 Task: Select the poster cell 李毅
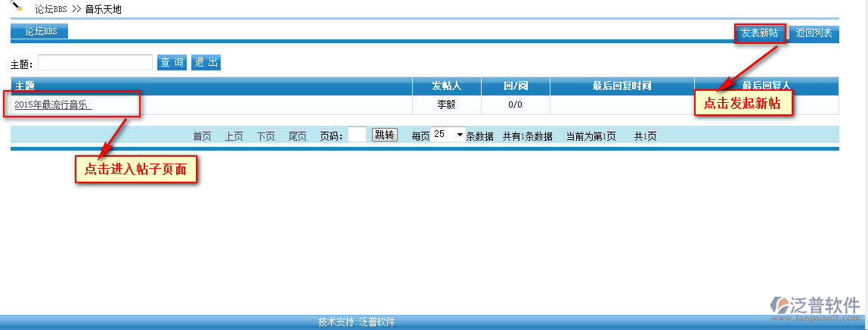[447, 104]
